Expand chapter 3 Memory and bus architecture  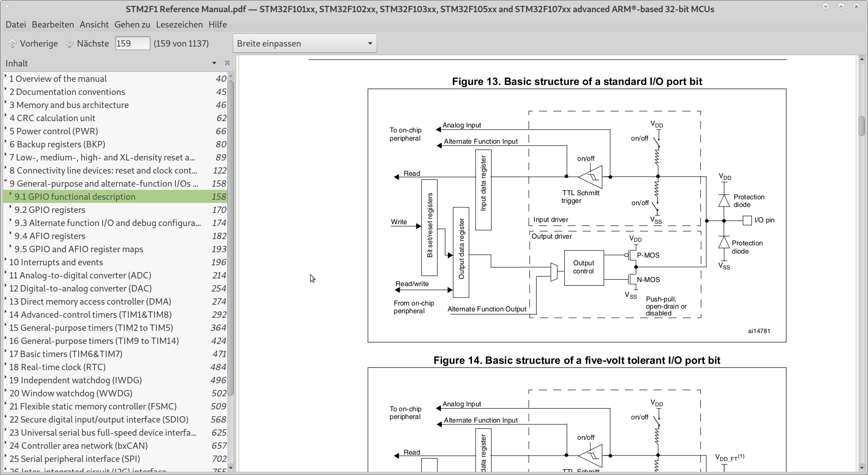coord(6,103)
